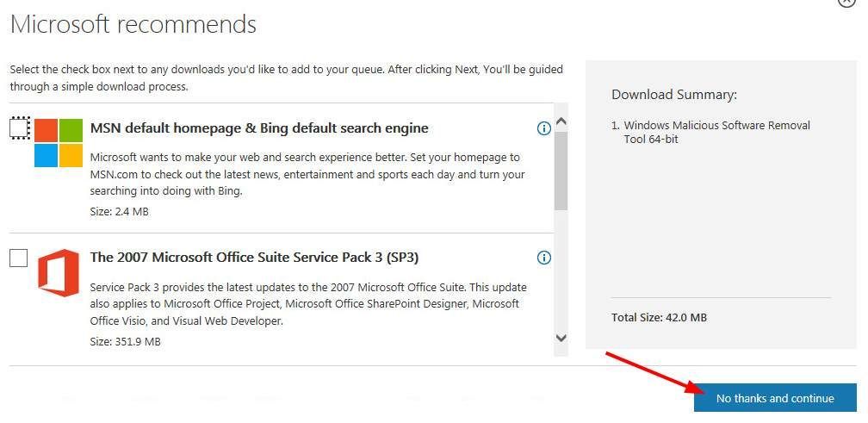
Task: Click the orange Office logo icon
Action: click(x=59, y=272)
